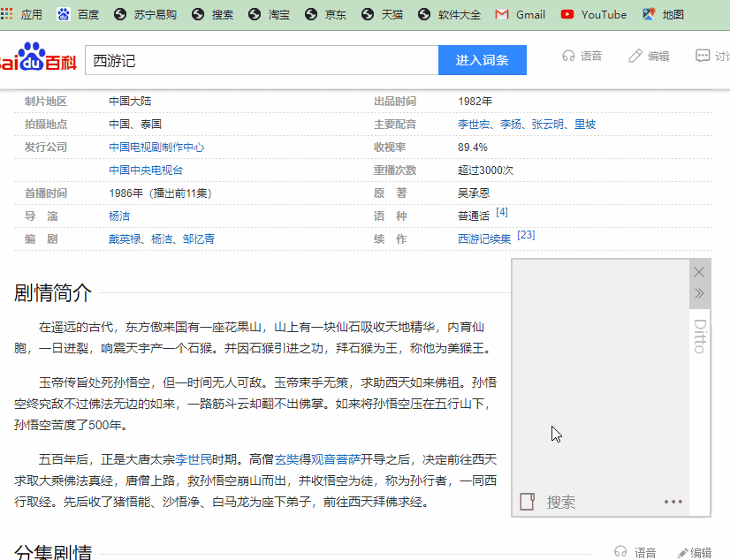Viewport: 730px width, 560px height.
Task: Open the 淘宝 bookmark
Action: tap(269, 14)
